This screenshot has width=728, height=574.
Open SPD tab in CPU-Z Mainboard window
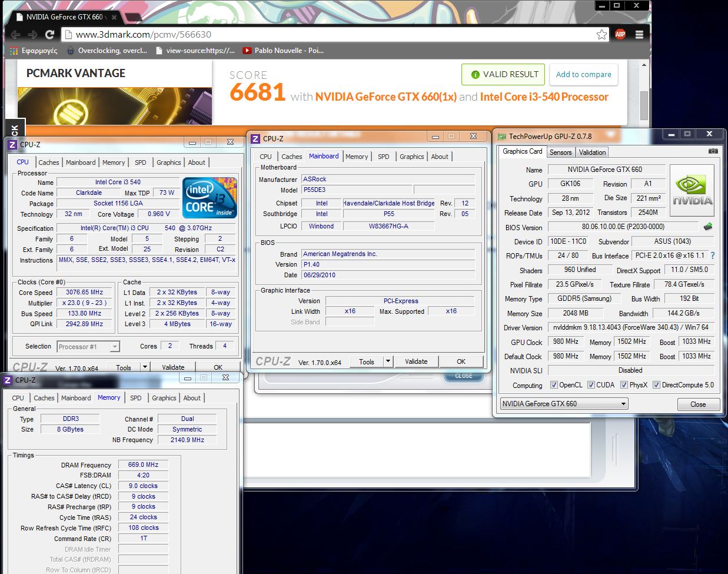click(x=384, y=157)
